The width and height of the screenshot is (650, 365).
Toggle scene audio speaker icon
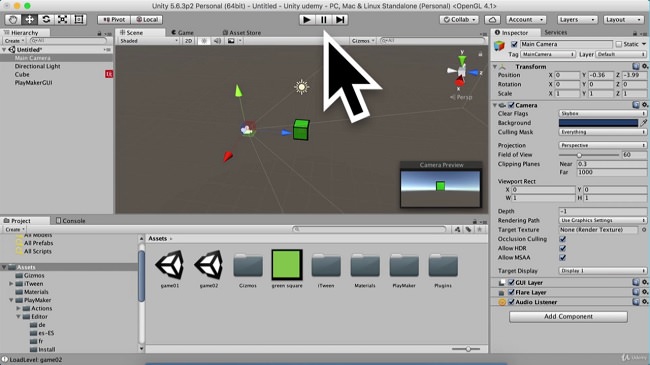coord(217,41)
